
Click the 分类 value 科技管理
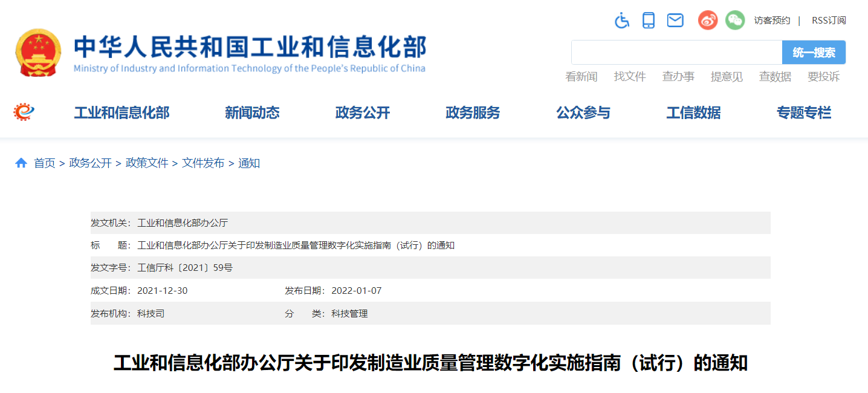click(349, 314)
